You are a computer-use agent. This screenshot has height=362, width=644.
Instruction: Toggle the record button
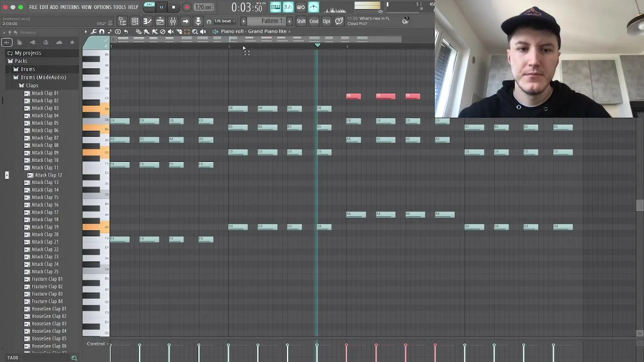click(187, 7)
